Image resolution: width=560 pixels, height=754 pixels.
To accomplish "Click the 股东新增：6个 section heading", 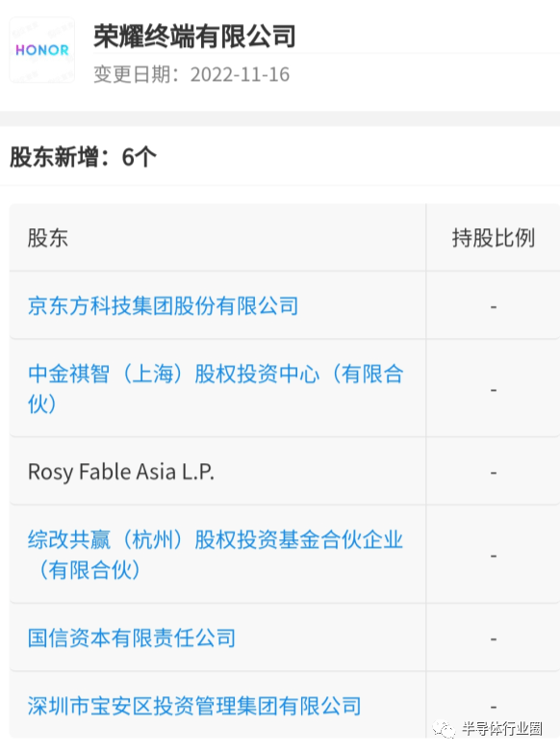I will tap(83, 157).
